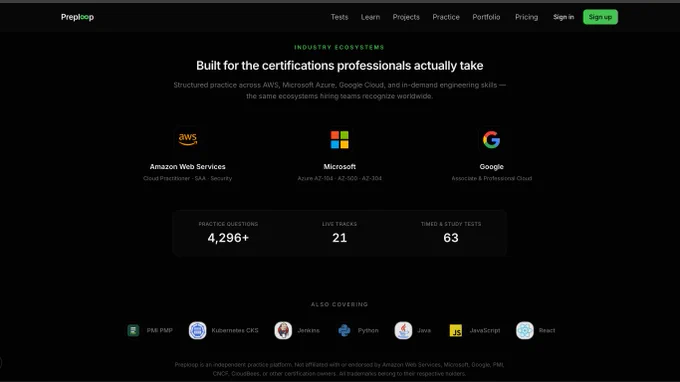The height and width of the screenshot is (382, 680).
Task: Click the Amazon Web Services heading
Action: 187,167
